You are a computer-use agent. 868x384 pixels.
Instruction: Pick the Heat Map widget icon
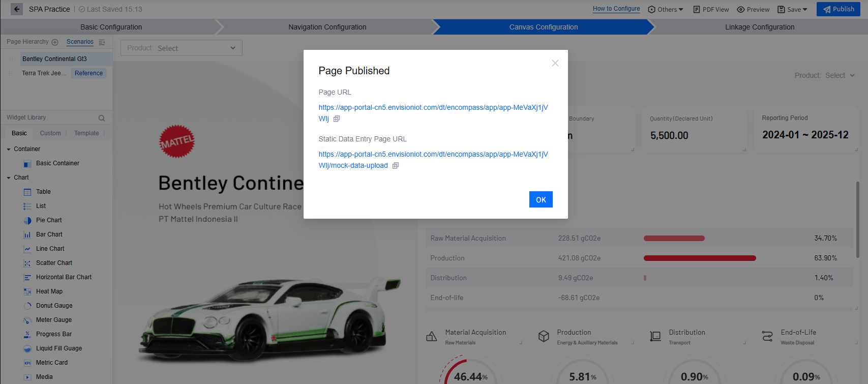(27, 292)
